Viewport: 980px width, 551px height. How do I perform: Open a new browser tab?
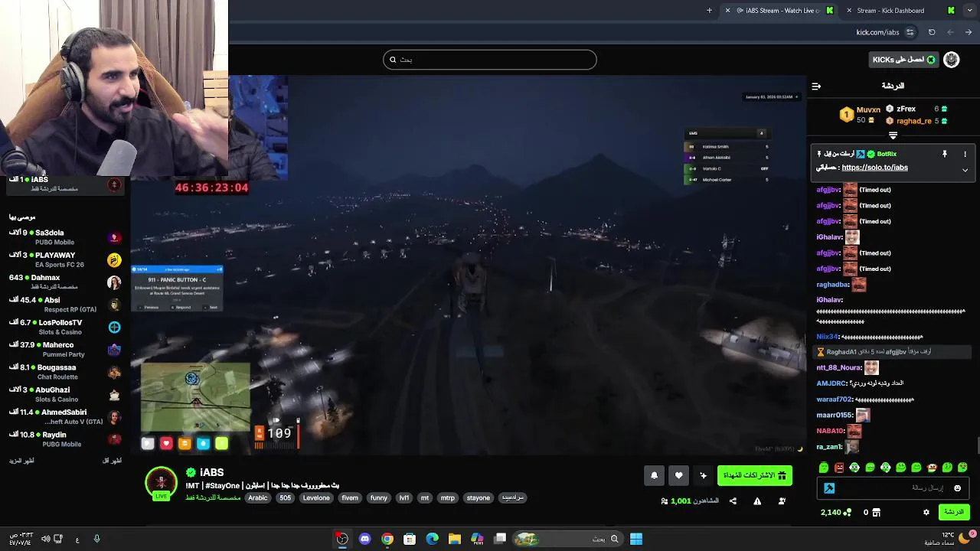pos(709,11)
